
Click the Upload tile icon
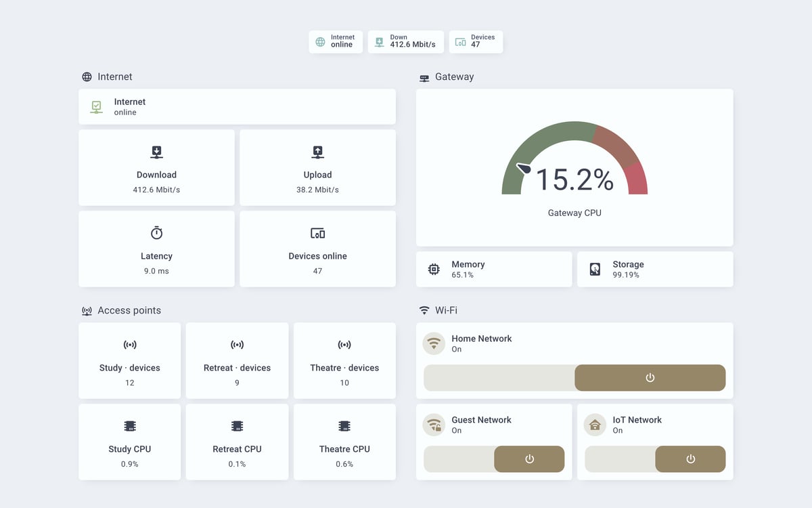click(x=317, y=152)
